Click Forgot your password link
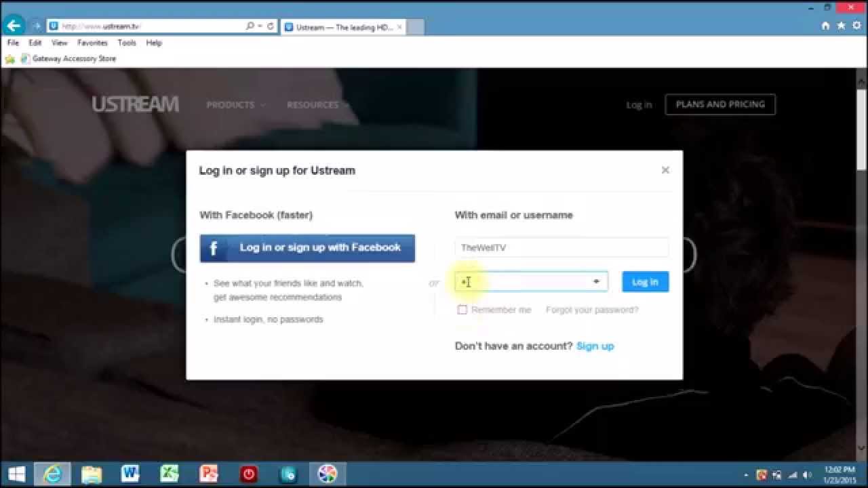 click(x=592, y=310)
